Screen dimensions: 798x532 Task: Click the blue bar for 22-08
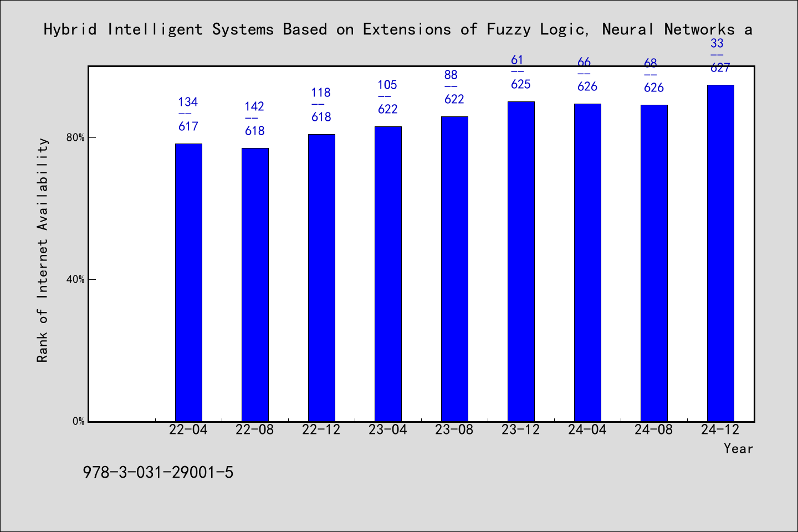(x=255, y=285)
